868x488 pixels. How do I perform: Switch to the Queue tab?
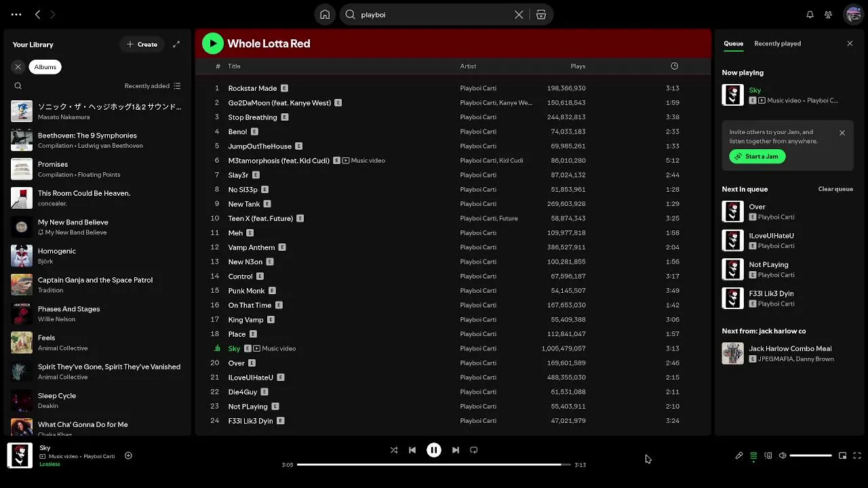[x=734, y=43]
